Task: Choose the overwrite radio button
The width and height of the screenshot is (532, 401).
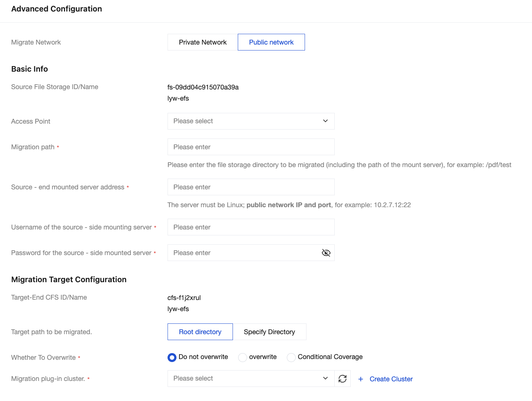Action: click(243, 357)
